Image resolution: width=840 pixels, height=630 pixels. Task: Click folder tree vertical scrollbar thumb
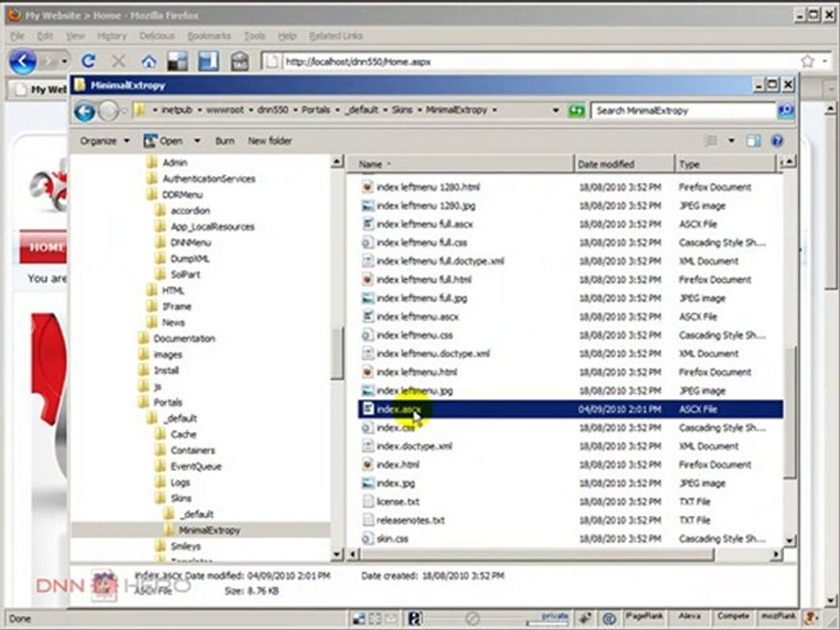[x=336, y=353]
